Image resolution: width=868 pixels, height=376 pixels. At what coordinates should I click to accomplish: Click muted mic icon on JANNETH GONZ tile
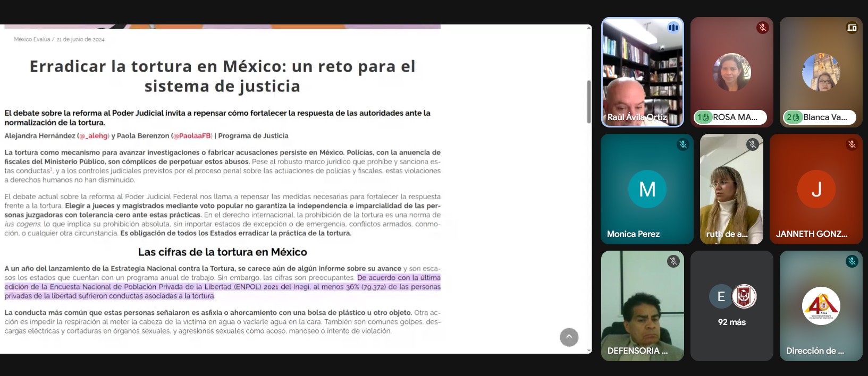pos(852,144)
